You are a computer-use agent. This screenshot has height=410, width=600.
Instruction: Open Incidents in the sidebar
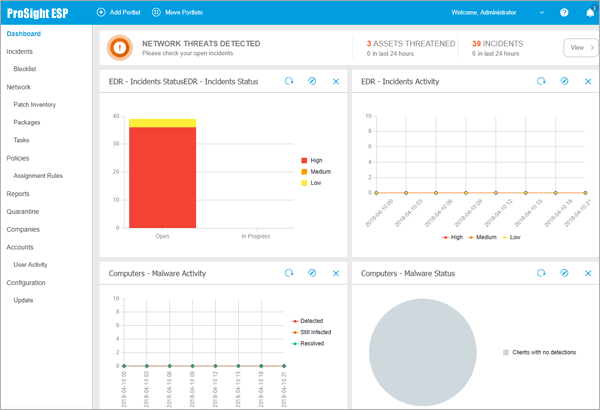pos(20,51)
